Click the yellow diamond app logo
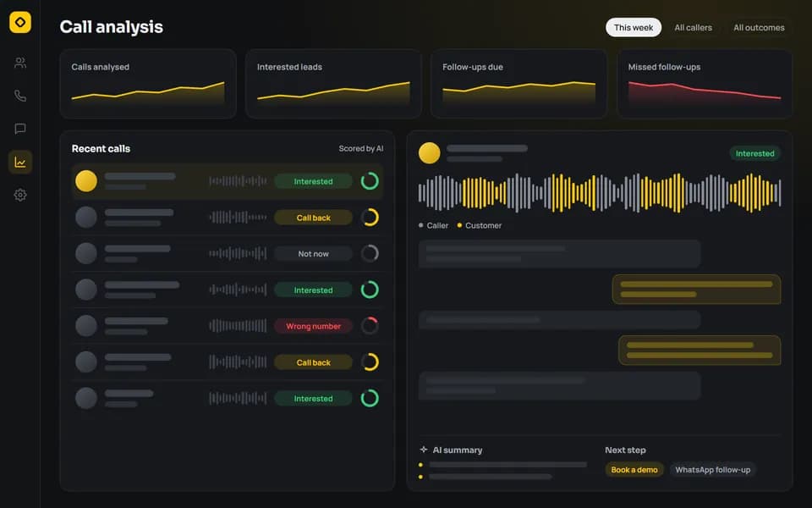The image size is (812, 508). point(20,22)
